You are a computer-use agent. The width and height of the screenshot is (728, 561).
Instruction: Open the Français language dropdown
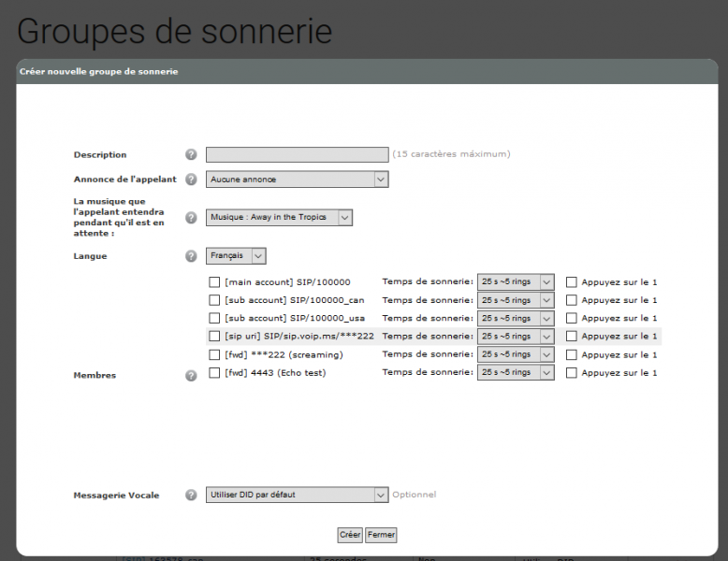(236, 255)
